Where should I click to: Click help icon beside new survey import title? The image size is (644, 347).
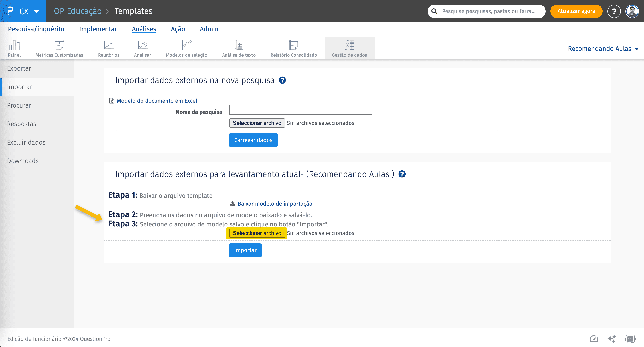click(282, 80)
